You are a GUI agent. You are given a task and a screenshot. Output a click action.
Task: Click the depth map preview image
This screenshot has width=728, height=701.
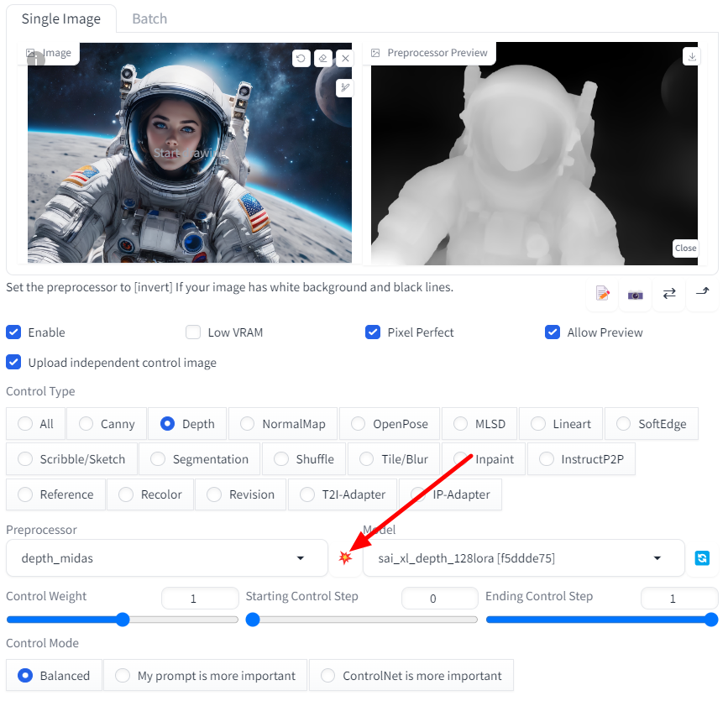[534, 154]
